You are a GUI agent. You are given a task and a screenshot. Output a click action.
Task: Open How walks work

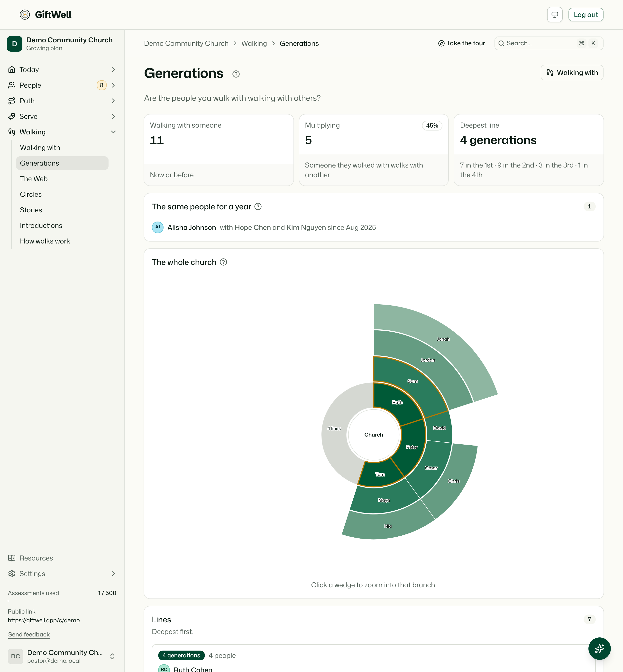click(62, 241)
